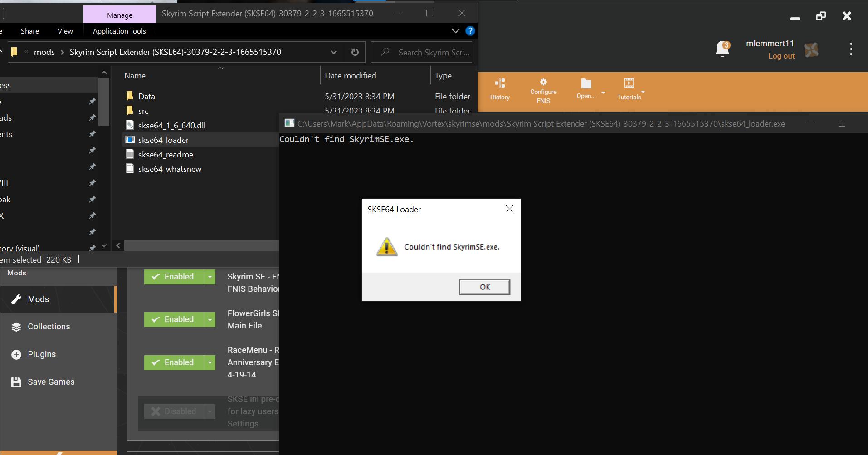The height and width of the screenshot is (455, 868).
Task: Open the address bar history dropdown
Action: [334, 52]
